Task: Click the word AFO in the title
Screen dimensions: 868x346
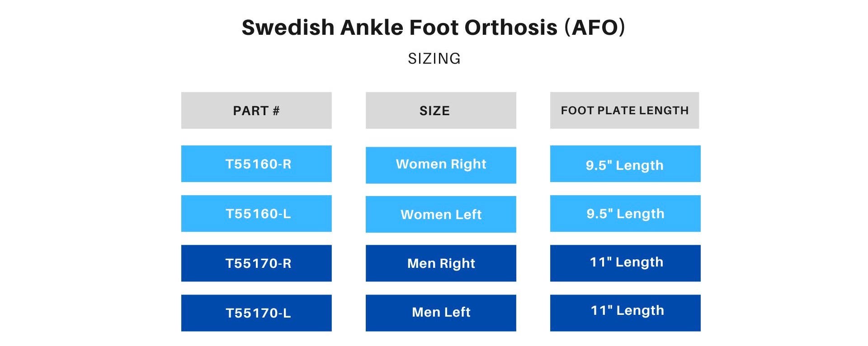Action: (x=595, y=27)
